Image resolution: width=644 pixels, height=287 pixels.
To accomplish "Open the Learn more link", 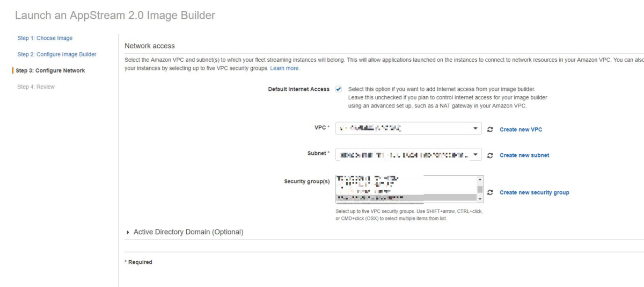I will 285,68.
